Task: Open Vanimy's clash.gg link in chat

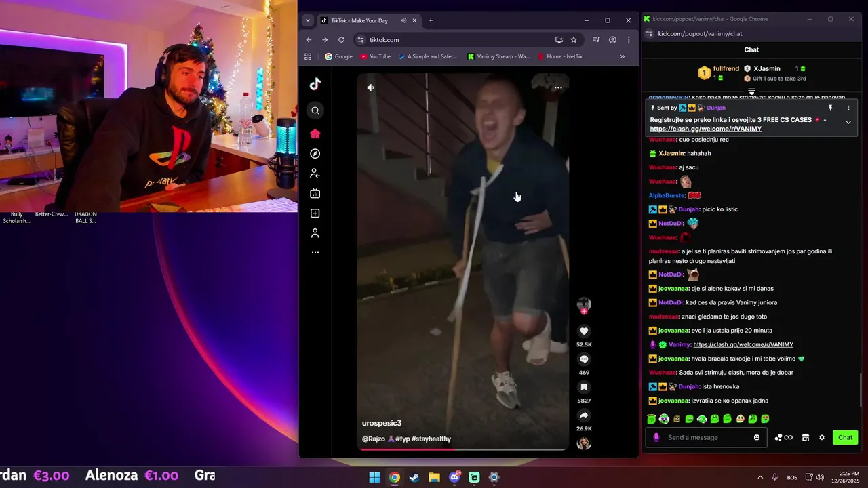Action: 743,344
